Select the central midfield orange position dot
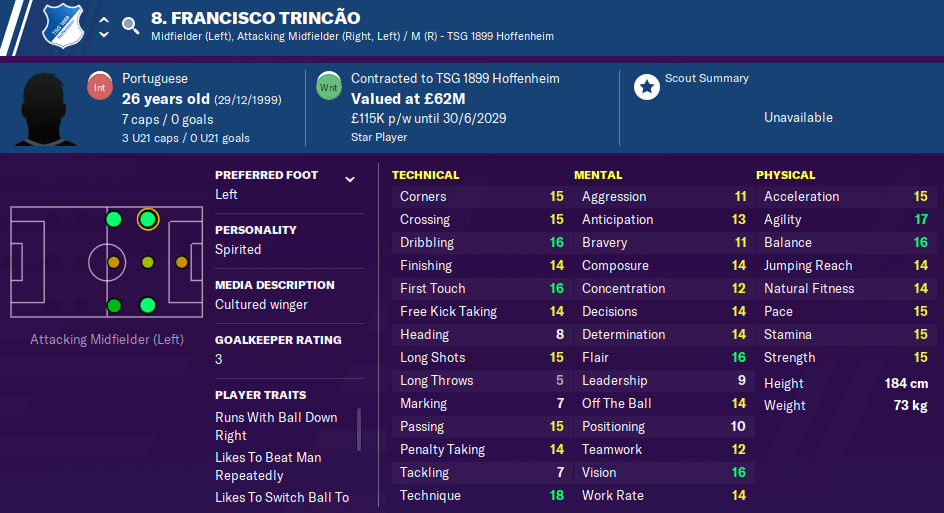The height and width of the screenshot is (513, 944). tap(113, 263)
